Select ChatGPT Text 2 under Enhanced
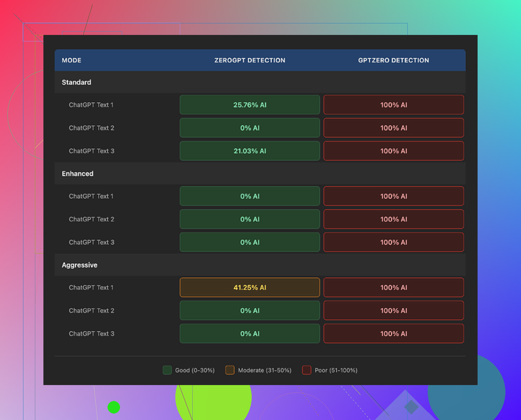The height and width of the screenshot is (420, 521). point(92,219)
